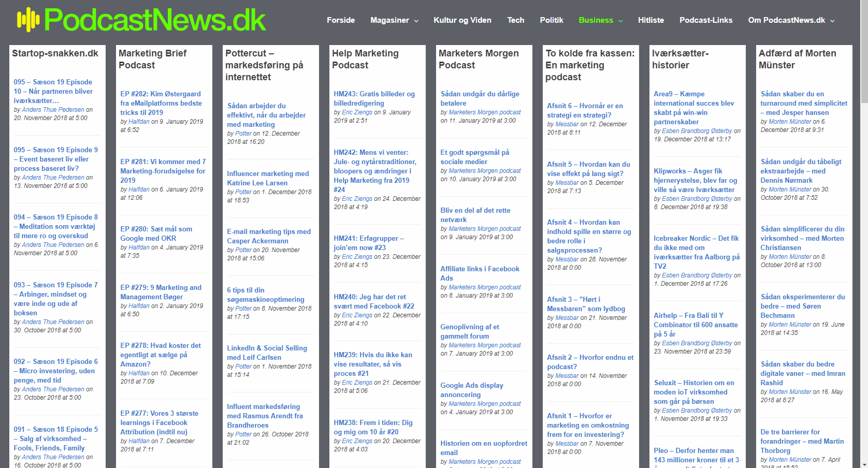Screen dimensions: 868x468
Task: Open Affiliate links i Facebook Ads
Action: (480, 273)
